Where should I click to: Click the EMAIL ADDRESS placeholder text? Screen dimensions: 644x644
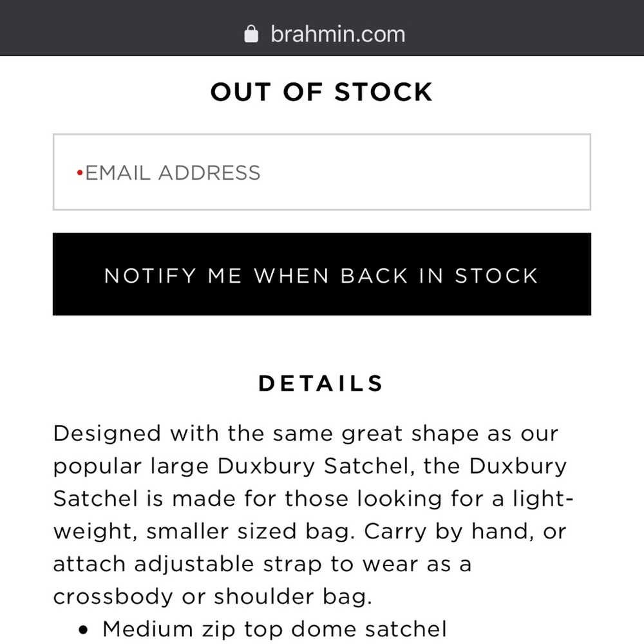coord(173,173)
